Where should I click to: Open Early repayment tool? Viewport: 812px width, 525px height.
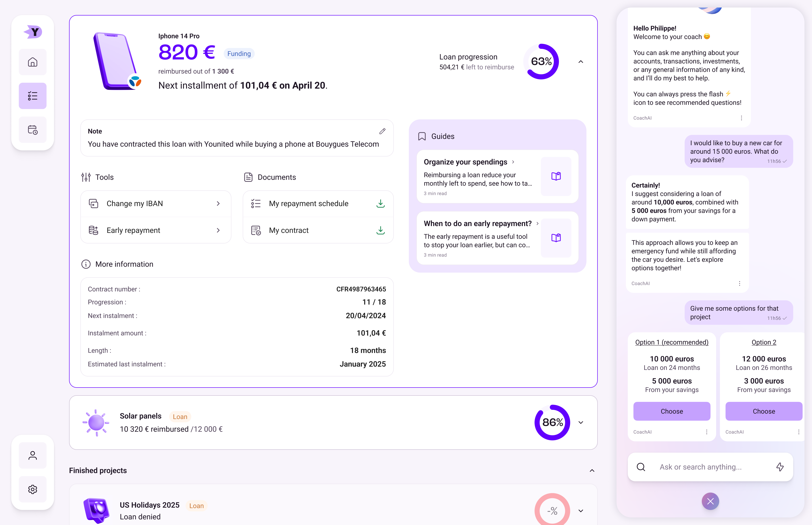[156, 231]
